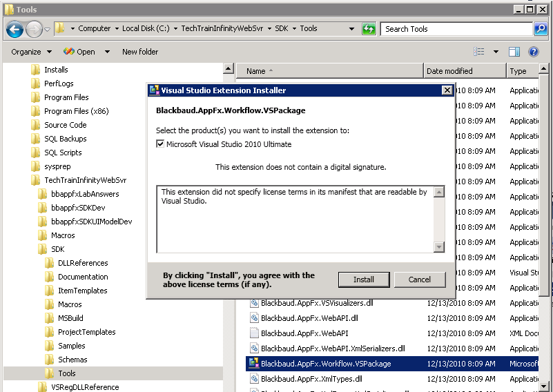Click New folder in the toolbar

pyautogui.click(x=140, y=52)
